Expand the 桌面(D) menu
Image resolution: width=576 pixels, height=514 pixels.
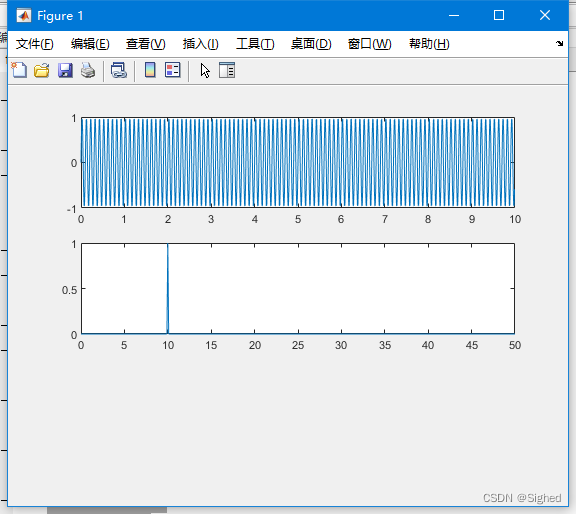click(x=311, y=44)
